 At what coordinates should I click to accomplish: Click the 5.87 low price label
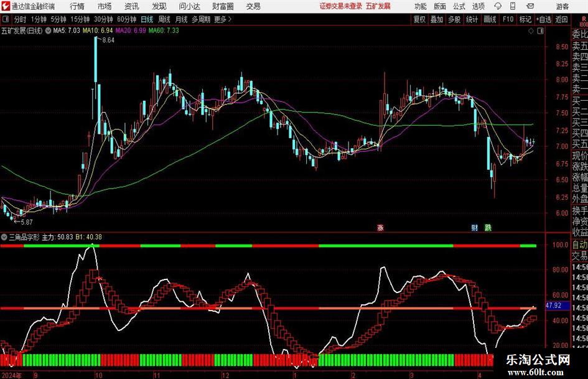(x=26, y=222)
